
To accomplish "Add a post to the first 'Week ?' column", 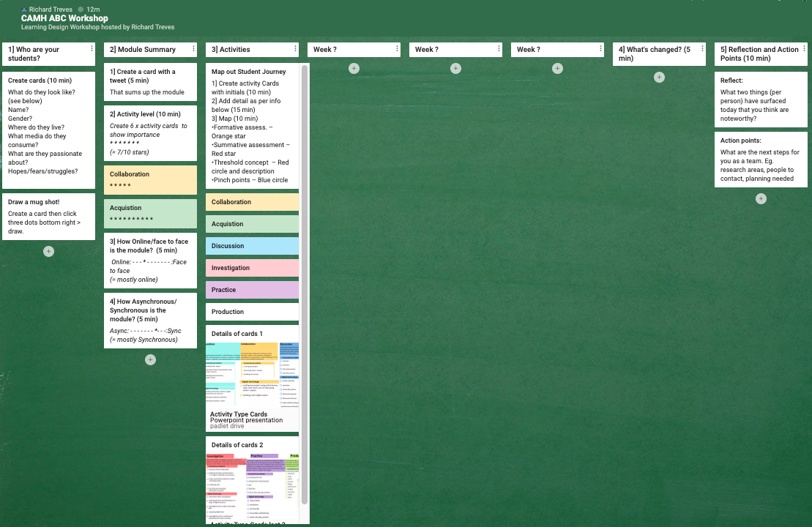I will point(354,68).
